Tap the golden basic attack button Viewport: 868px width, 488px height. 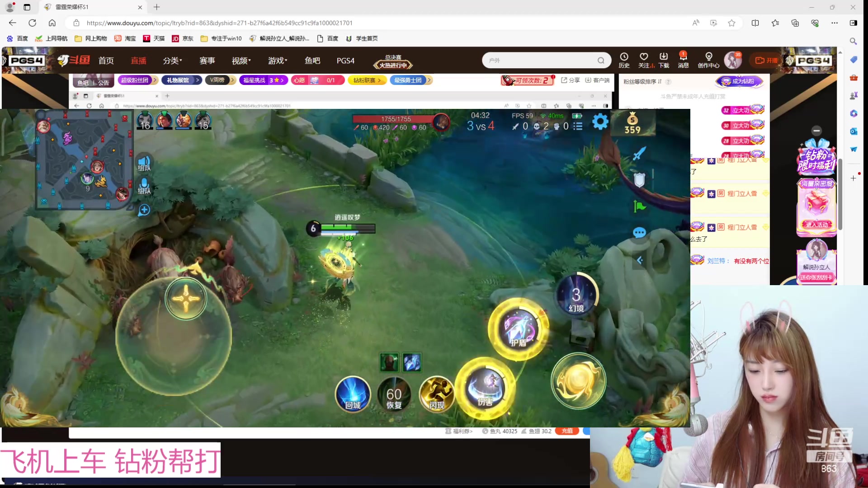pos(578,381)
